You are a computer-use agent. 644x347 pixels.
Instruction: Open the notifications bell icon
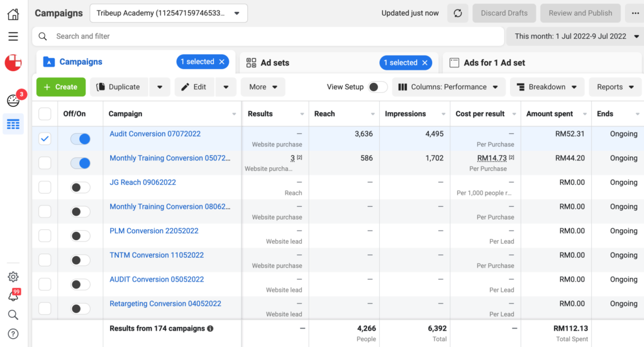13,295
